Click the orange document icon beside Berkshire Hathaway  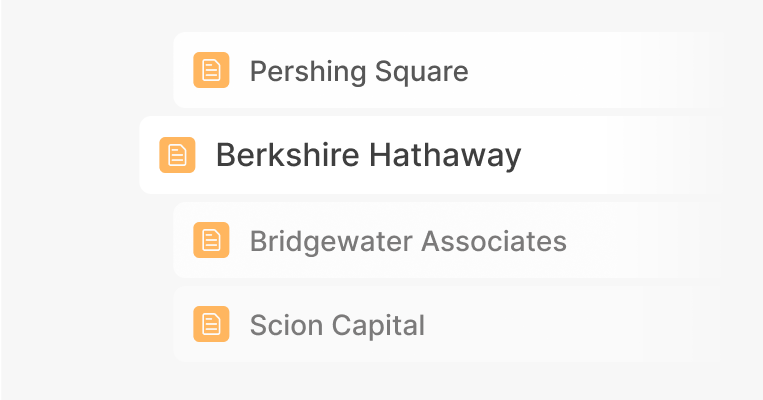pyautogui.click(x=177, y=155)
